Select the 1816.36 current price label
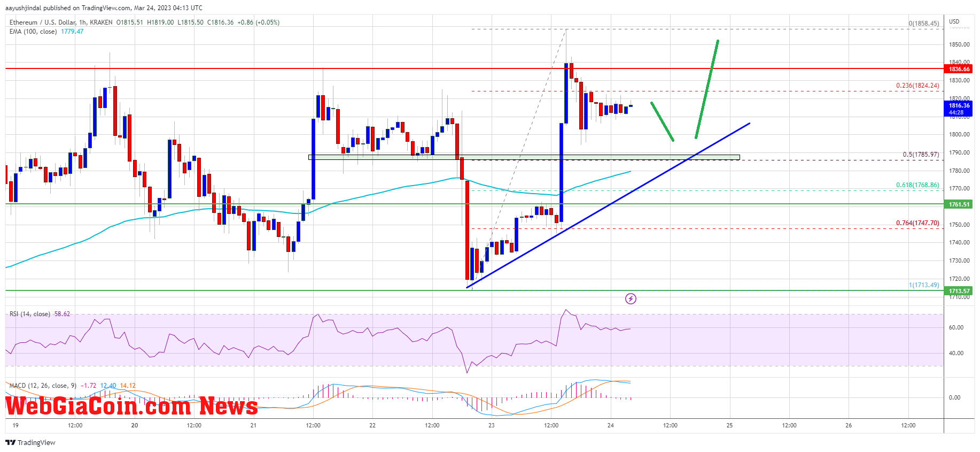 (959, 109)
